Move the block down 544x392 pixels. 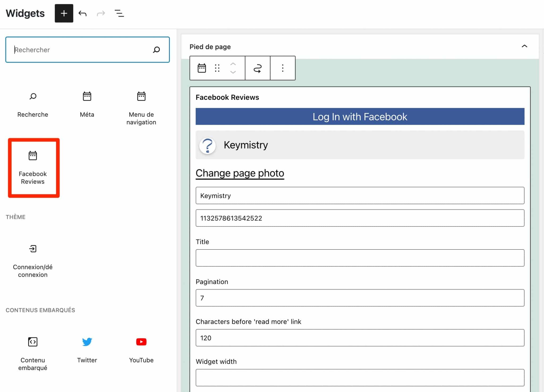pyautogui.click(x=233, y=72)
